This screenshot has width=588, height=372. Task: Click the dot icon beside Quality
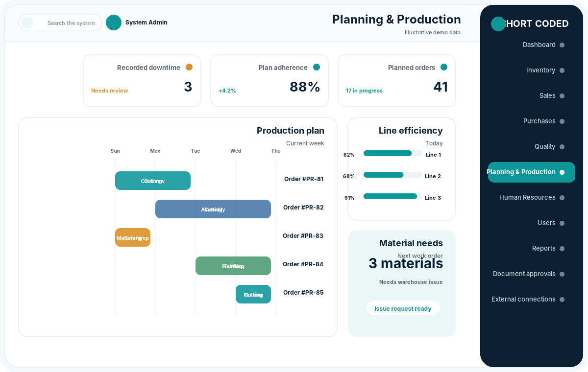click(x=562, y=147)
